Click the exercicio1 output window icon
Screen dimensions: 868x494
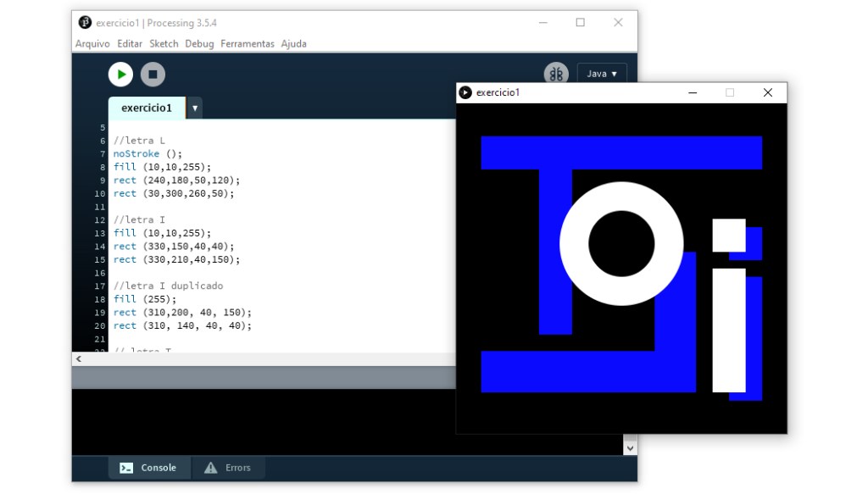pos(465,92)
